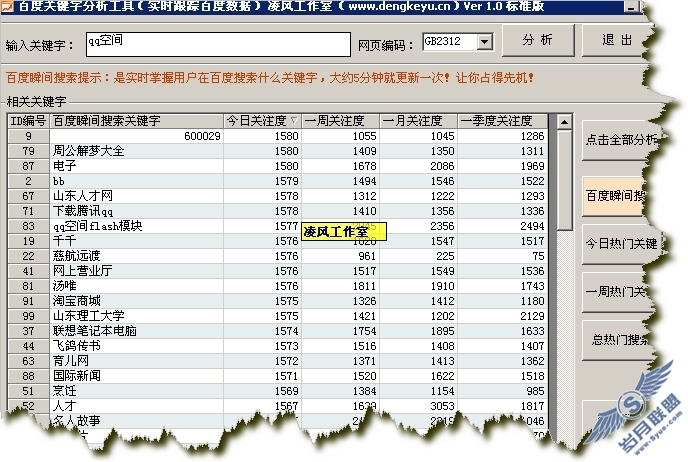Click row header ID 83
688x462 pixels.
pos(29,226)
